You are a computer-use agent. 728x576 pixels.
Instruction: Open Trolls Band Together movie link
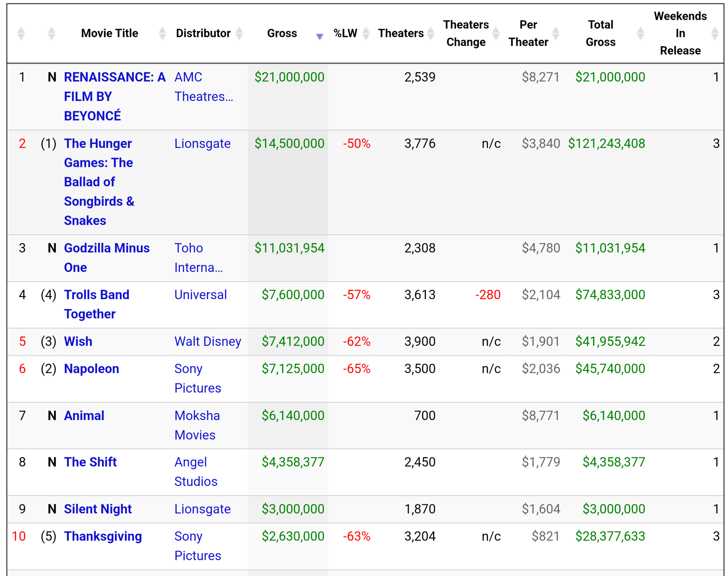(x=96, y=304)
